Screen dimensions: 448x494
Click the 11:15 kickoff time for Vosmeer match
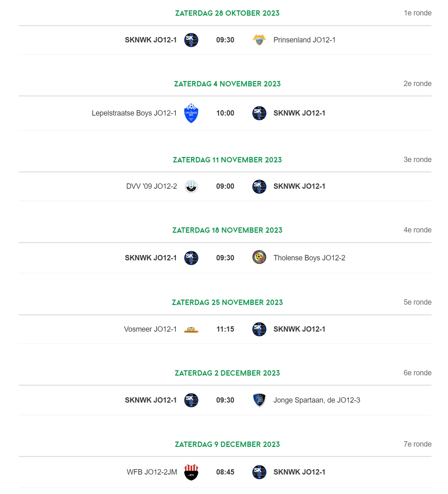coord(225,329)
